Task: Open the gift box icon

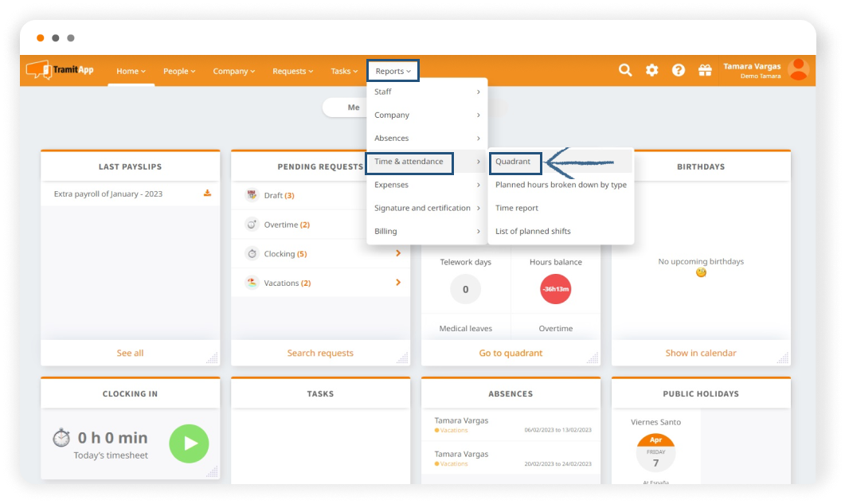Action: (705, 70)
